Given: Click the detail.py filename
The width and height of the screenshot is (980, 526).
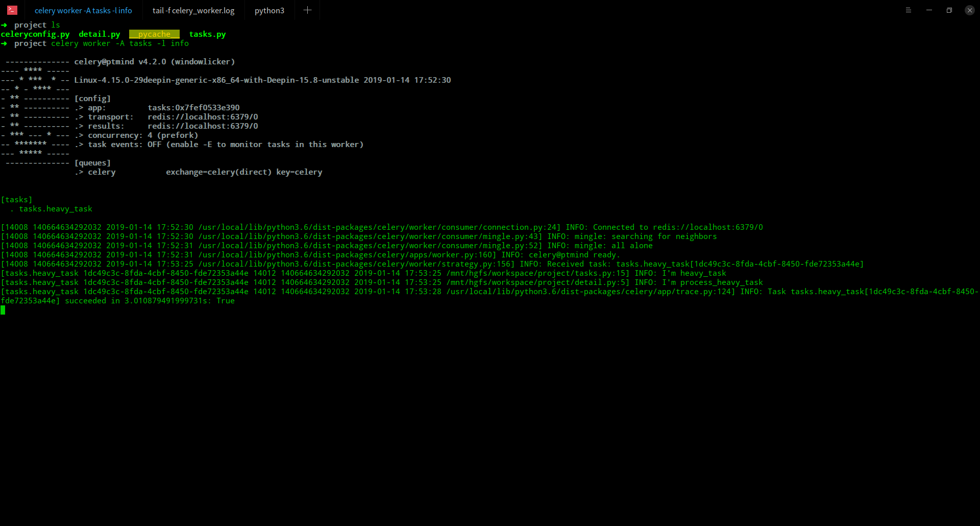Looking at the screenshot, I should point(99,34).
